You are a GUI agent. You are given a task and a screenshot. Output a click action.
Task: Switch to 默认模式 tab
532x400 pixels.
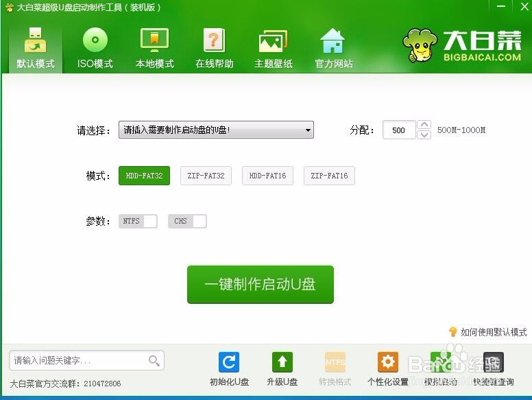(35, 48)
